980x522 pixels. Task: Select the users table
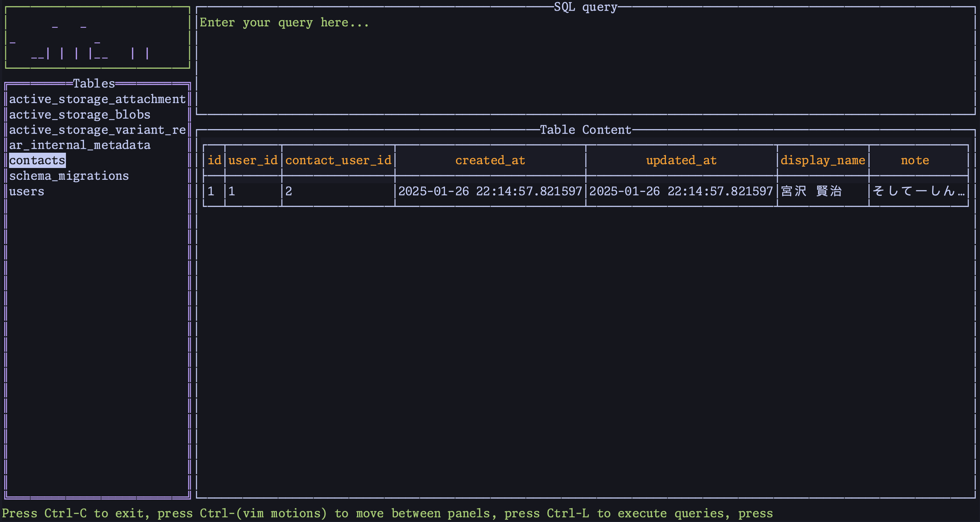tap(27, 191)
